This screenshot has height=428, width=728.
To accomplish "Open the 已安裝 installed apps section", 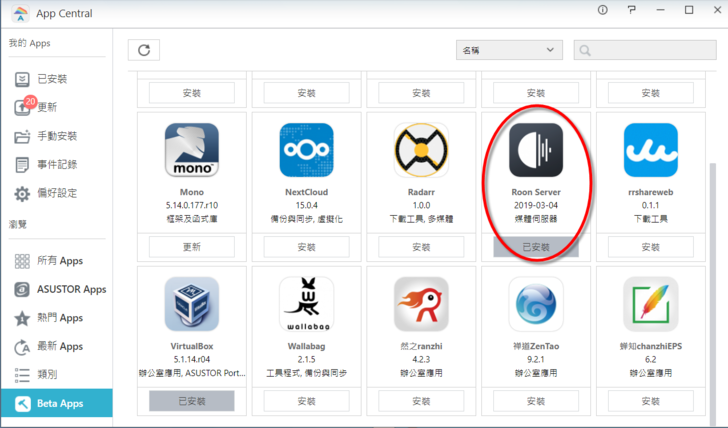I will click(x=52, y=79).
